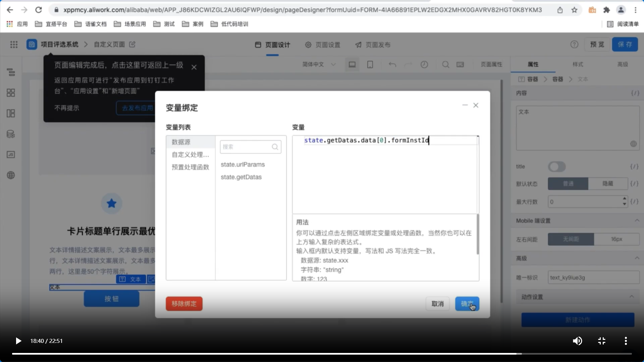Open the data source sidebar icon

tap(11, 134)
